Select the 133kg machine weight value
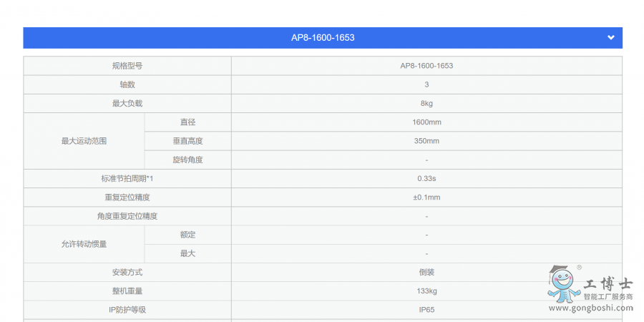Viewport: 644px width, 322px height. [426, 291]
